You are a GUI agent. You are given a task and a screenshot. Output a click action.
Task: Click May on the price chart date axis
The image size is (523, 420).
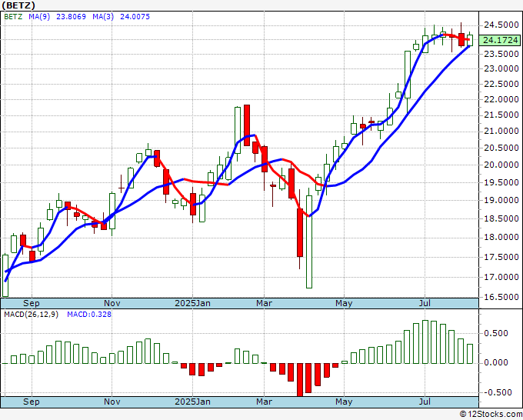tap(344, 303)
